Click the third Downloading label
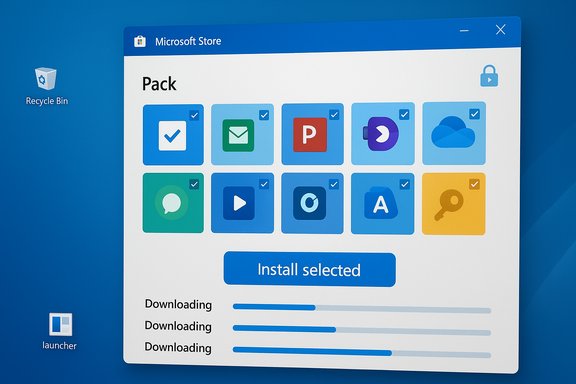The width and height of the screenshot is (576, 384). [178, 347]
